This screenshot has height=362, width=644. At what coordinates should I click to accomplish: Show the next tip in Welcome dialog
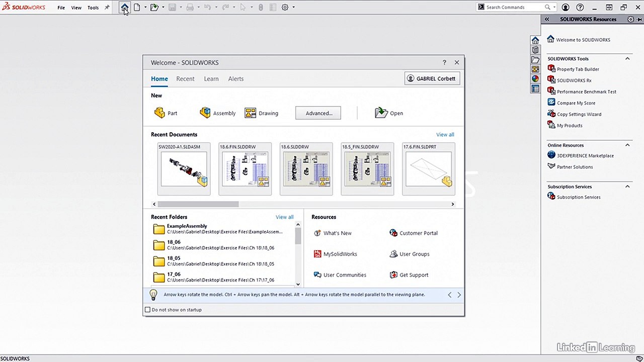coord(459,295)
